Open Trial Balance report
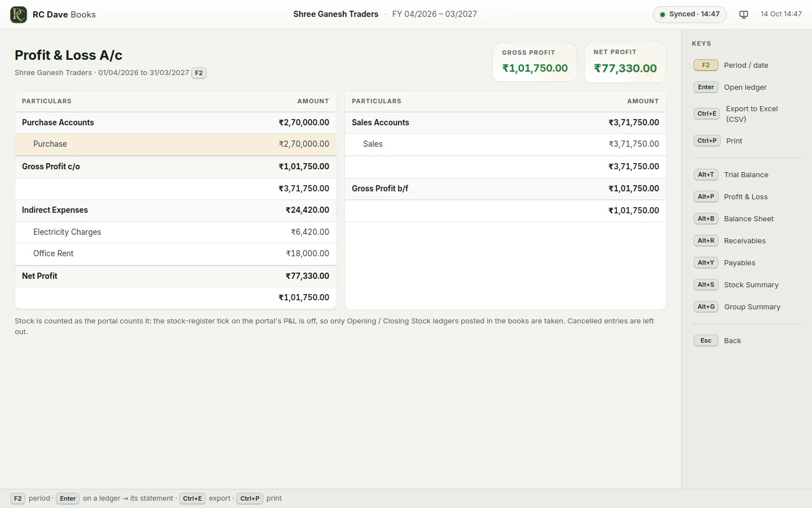This screenshot has height=508, width=812. (747, 174)
